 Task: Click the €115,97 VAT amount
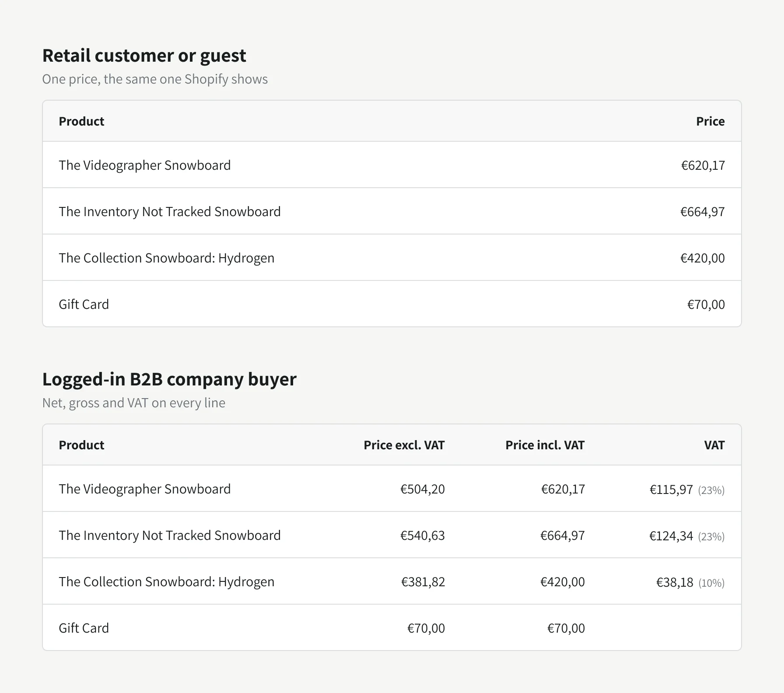coord(671,490)
